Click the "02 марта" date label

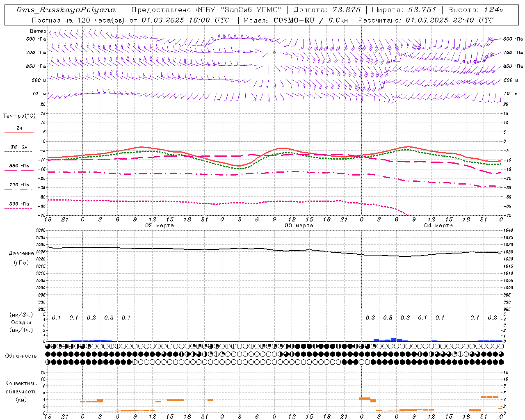click(x=160, y=225)
